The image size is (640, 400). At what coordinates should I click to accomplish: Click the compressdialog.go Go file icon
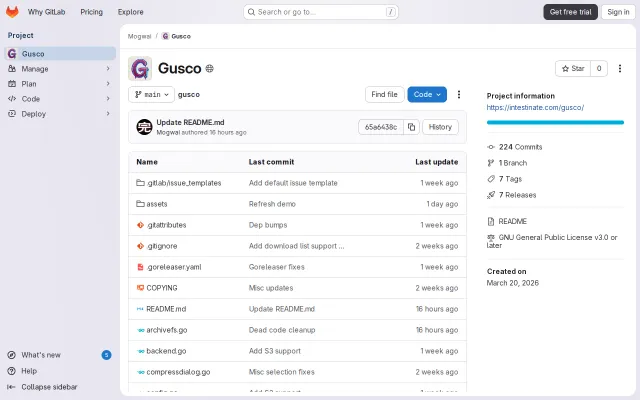click(140, 372)
